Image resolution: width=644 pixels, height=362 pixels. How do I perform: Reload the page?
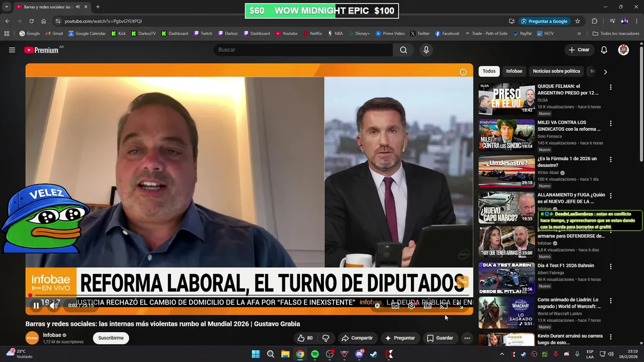click(x=31, y=21)
